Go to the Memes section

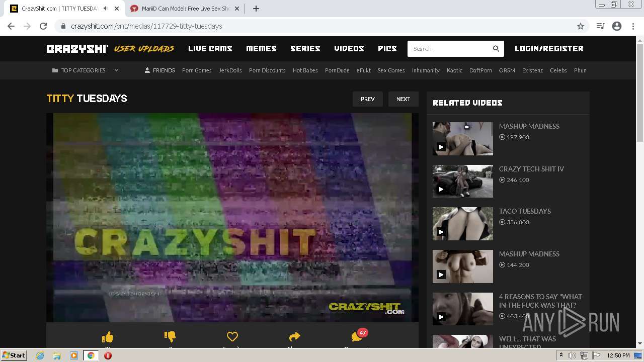[261, 49]
